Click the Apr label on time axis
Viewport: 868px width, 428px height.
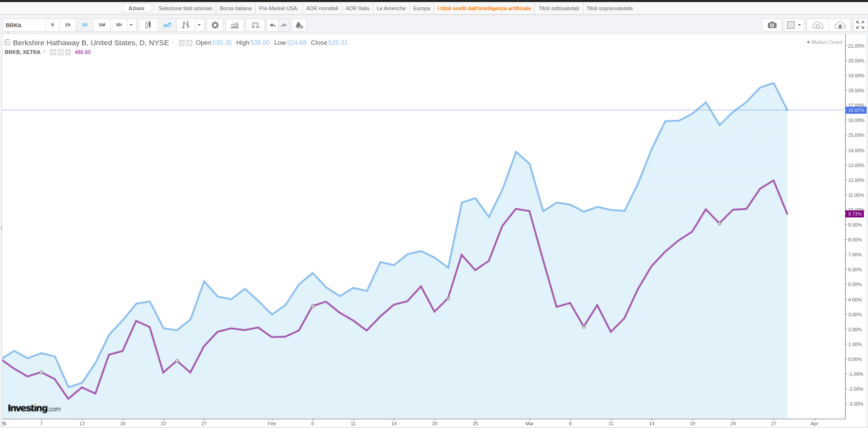click(x=815, y=424)
